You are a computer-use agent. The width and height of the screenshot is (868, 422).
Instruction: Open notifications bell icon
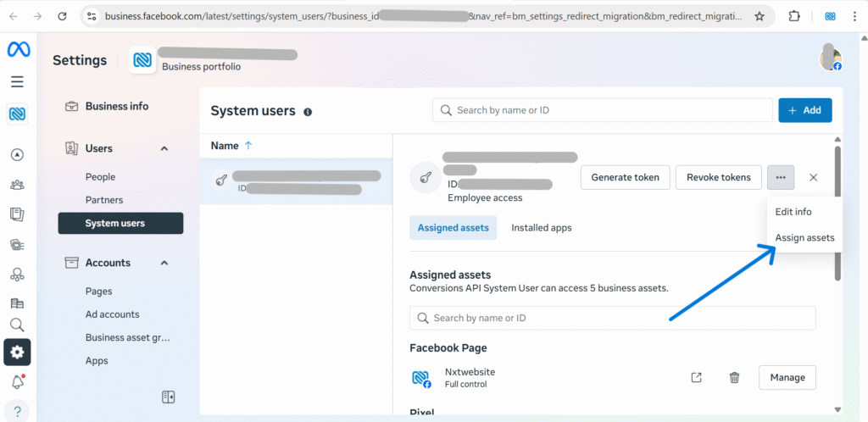(17, 382)
